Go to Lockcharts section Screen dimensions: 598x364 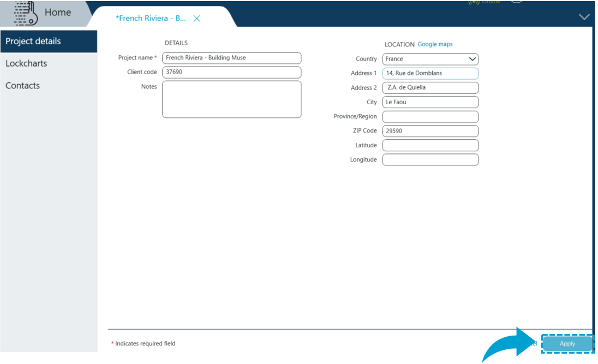[x=26, y=63]
